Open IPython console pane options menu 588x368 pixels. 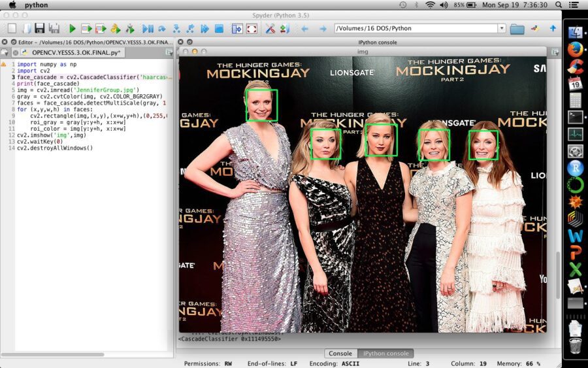(x=555, y=52)
